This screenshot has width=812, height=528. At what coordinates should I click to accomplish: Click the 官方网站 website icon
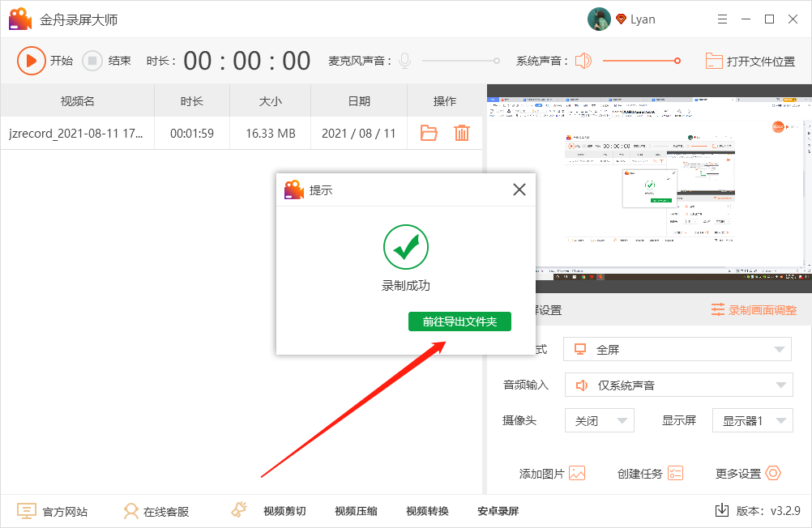[24, 510]
